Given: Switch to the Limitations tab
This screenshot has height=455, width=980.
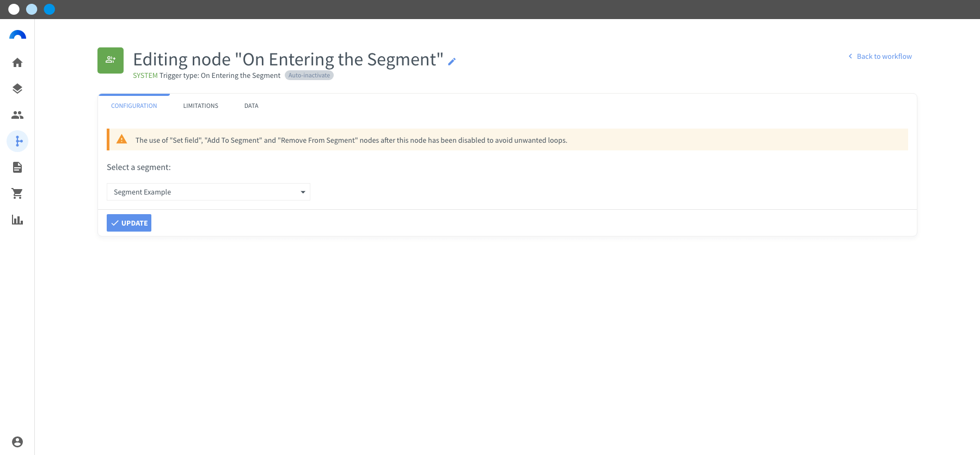Looking at the screenshot, I should coord(201,106).
